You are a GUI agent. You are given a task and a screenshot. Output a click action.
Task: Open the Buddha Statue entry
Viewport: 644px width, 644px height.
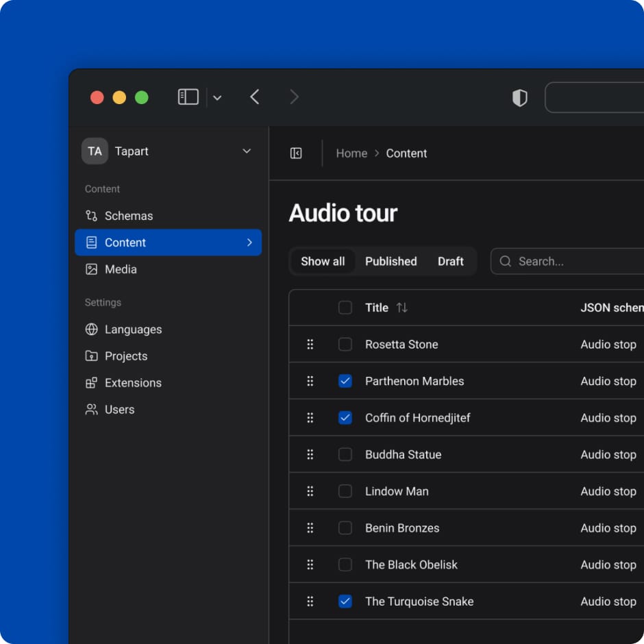pyautogui.click(x=404, y=454)
